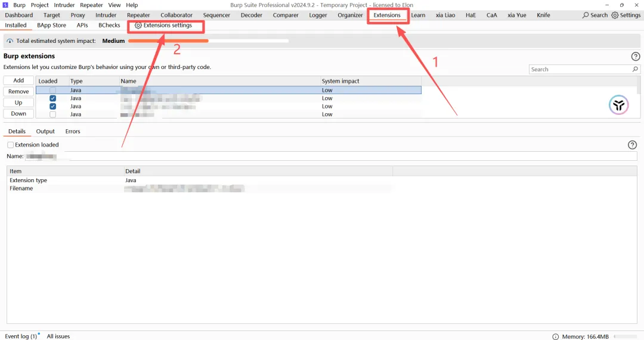Click the help icon beside Extension loaded

(x=632, y=145)
